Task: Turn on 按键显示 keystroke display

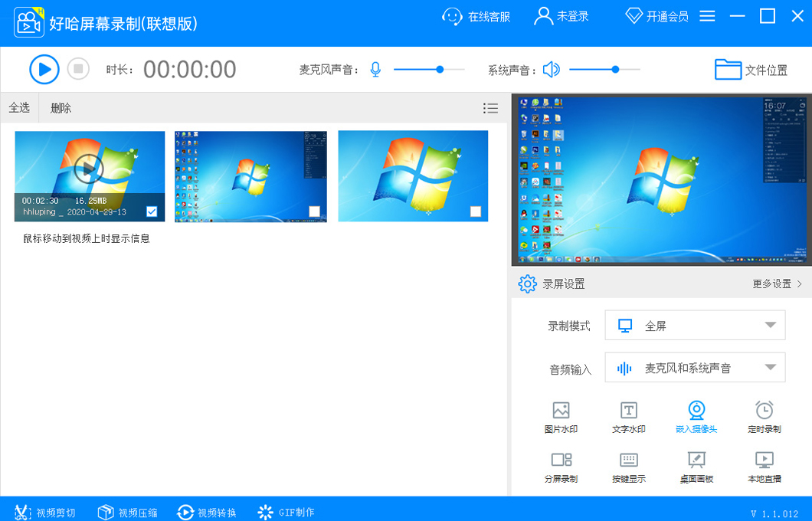Action: coord(630,466)
